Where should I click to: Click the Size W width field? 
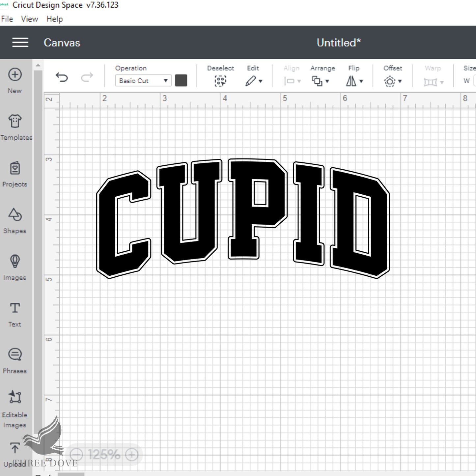tap(474, 81)
